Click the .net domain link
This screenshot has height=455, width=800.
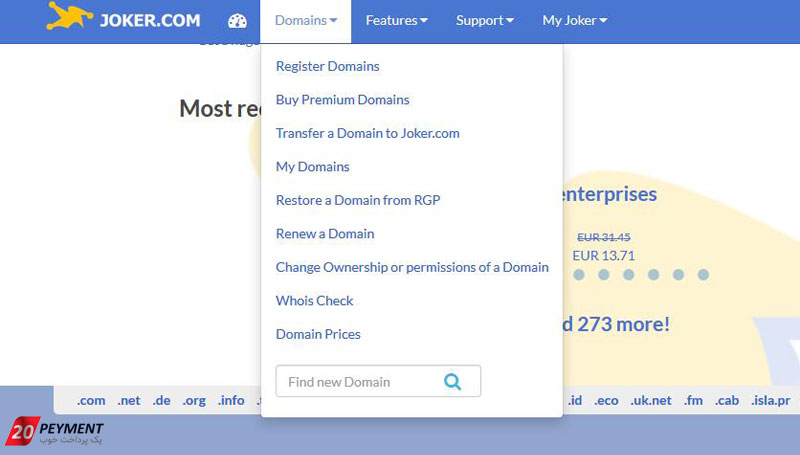pyautogui.click(x=129, y=400)
